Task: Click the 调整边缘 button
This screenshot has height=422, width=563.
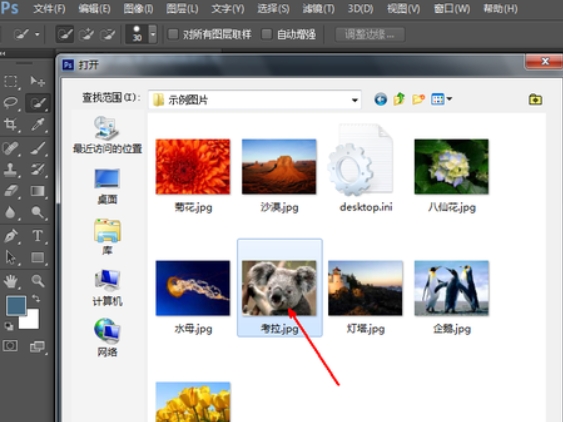Action: click(x=370, y=34)
